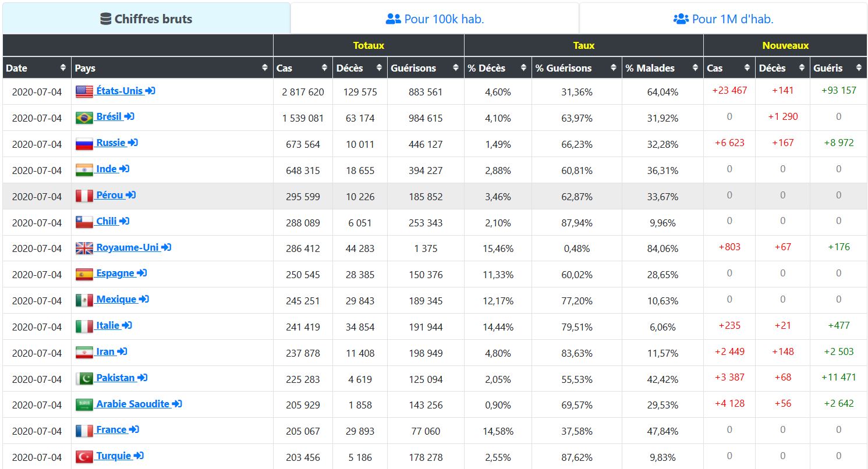Switch to the Chiffres bruts tab

[x=146, y=19]
